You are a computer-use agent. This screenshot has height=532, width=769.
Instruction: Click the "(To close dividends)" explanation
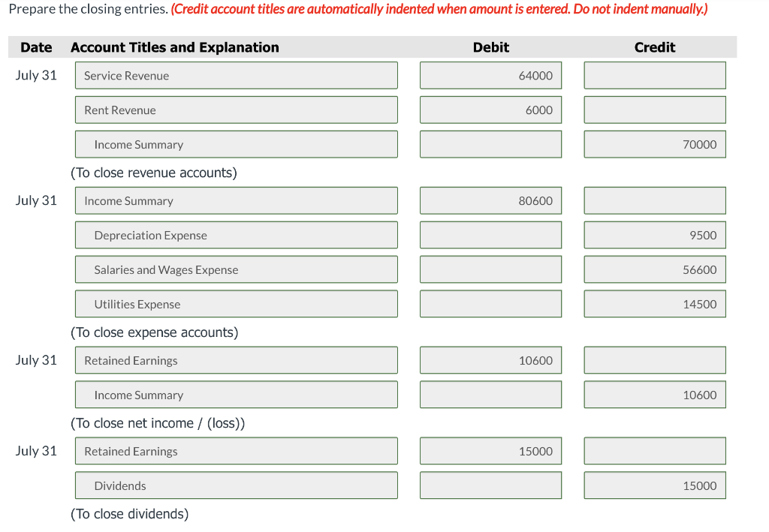[129, 513]
